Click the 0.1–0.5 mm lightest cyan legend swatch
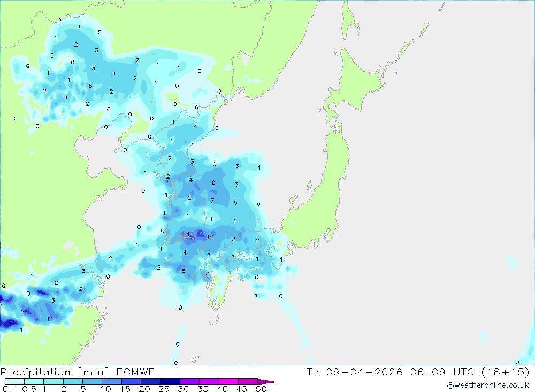Image resolution: width=535 pixels, height=392 pixels. (x=14, y=381)
